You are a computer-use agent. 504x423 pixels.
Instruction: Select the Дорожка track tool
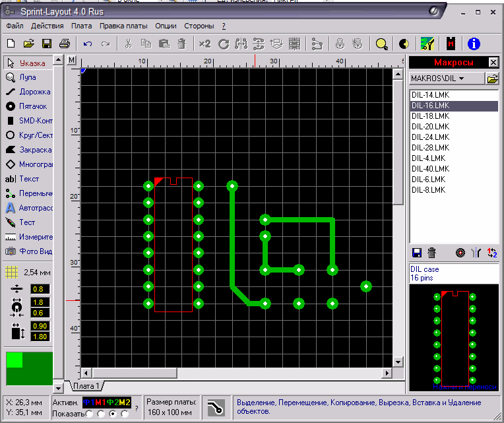tap(28, 92)
